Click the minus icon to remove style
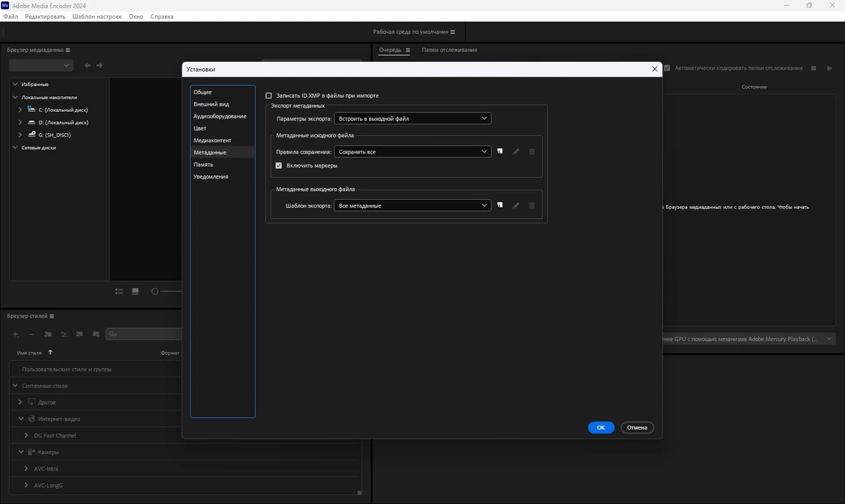Screen dimensions: 845x504 32,334
